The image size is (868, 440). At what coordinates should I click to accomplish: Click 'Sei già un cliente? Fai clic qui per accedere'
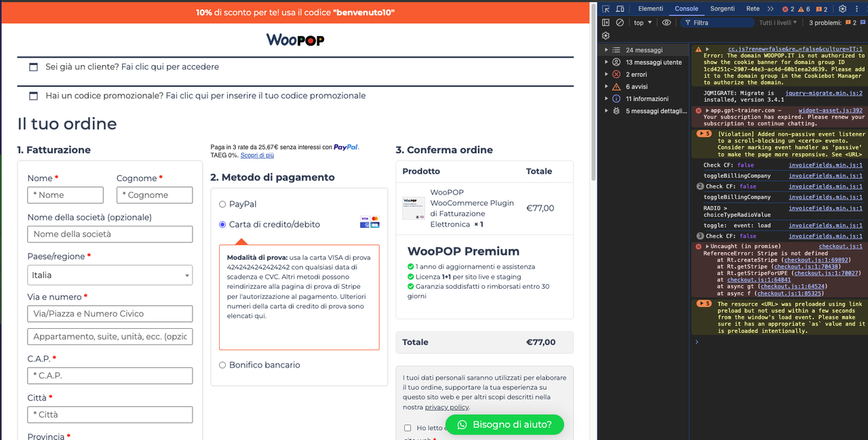[132, 67]
